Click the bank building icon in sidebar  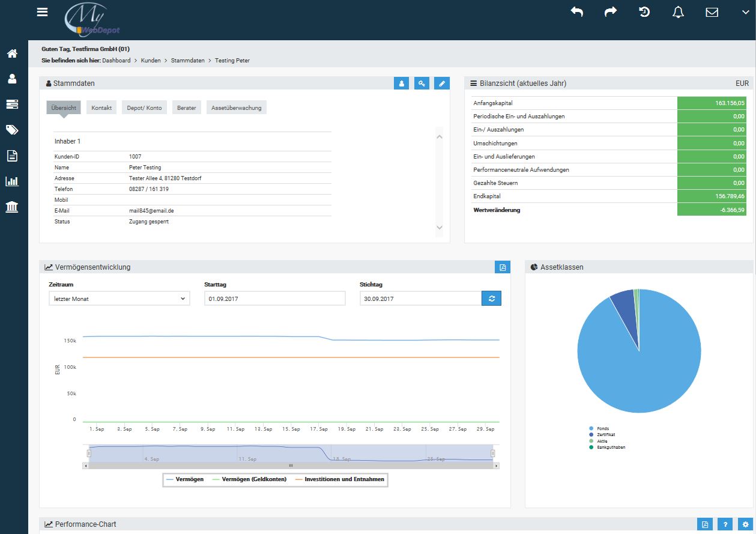(x=12, y=207)
